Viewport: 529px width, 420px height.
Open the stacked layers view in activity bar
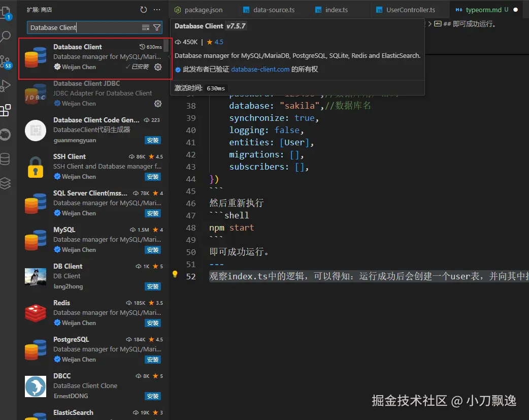point(5,183)
